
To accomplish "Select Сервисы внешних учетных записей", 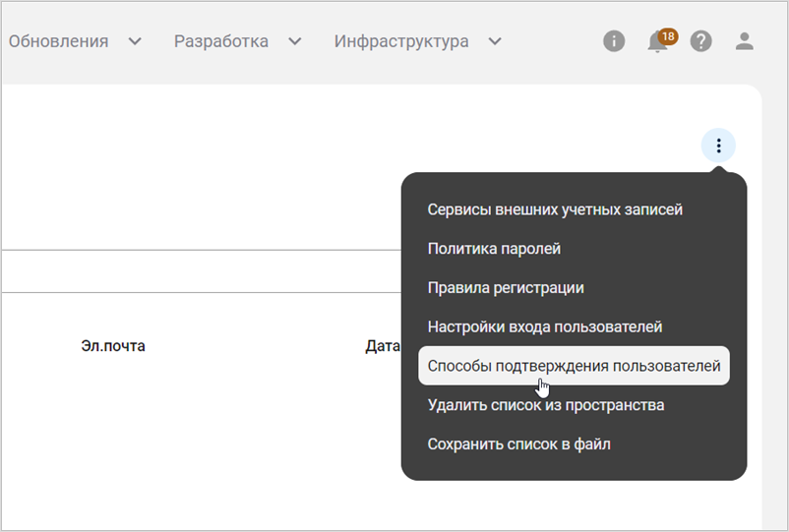I will click(555, 209).
